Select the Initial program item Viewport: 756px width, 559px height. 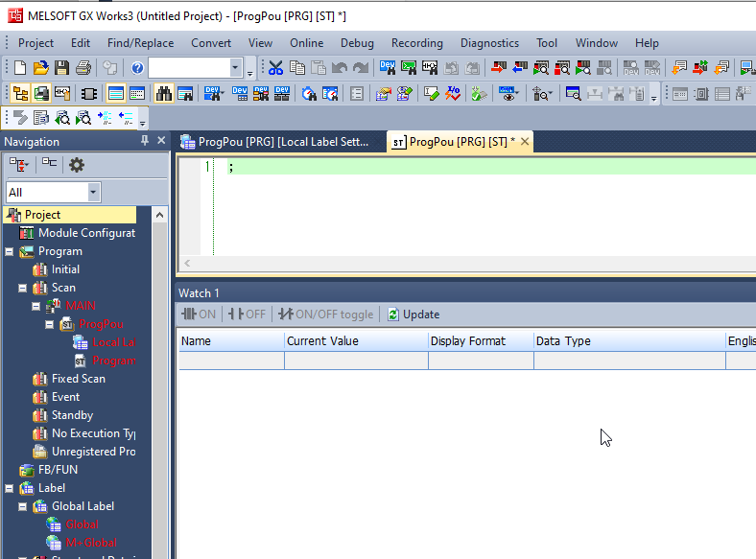tap(56, 269)
